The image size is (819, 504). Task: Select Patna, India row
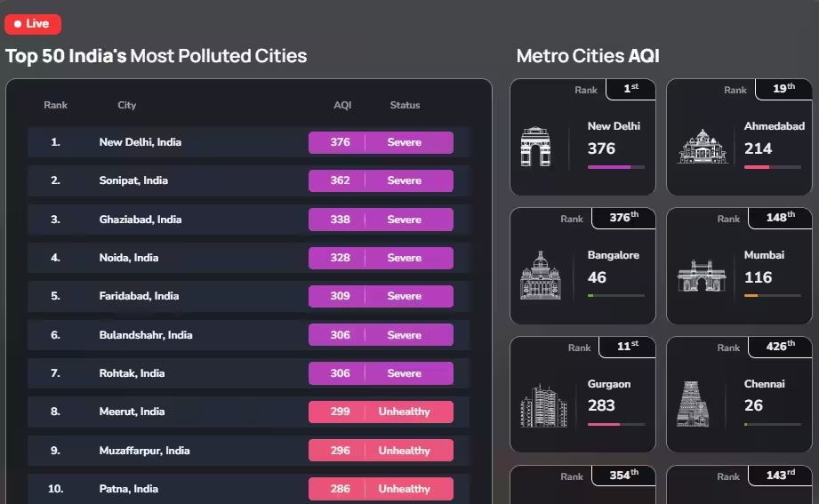[249, 489]
